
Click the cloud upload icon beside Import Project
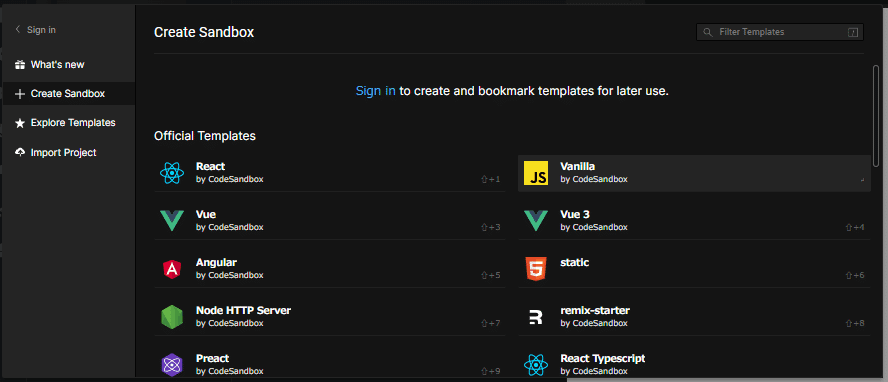pos(20,153)
